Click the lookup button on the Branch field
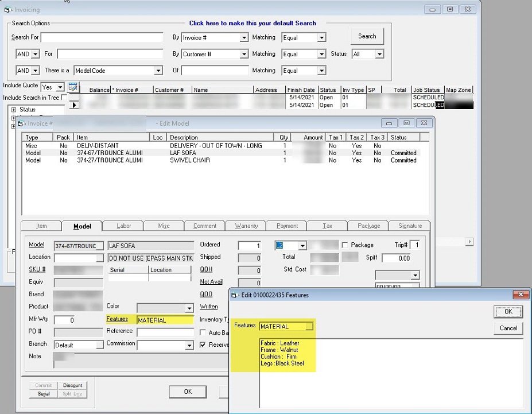Viewport: 532px width, 414px height. click(100, 345)
